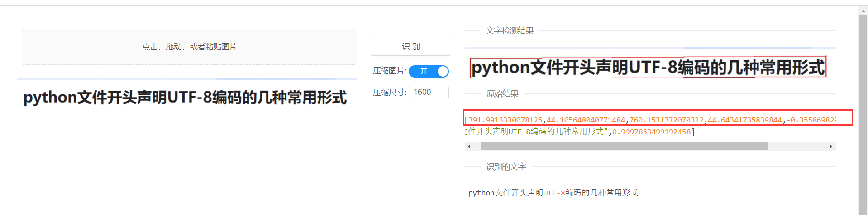Click the 文字检测结果 section heading

(x=510, y=30)
